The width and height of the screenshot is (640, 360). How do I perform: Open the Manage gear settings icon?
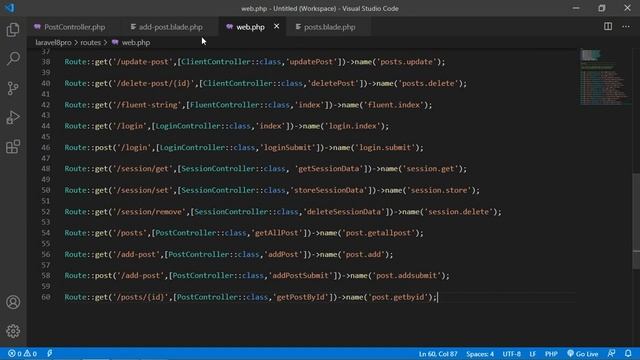click(13, 331)
